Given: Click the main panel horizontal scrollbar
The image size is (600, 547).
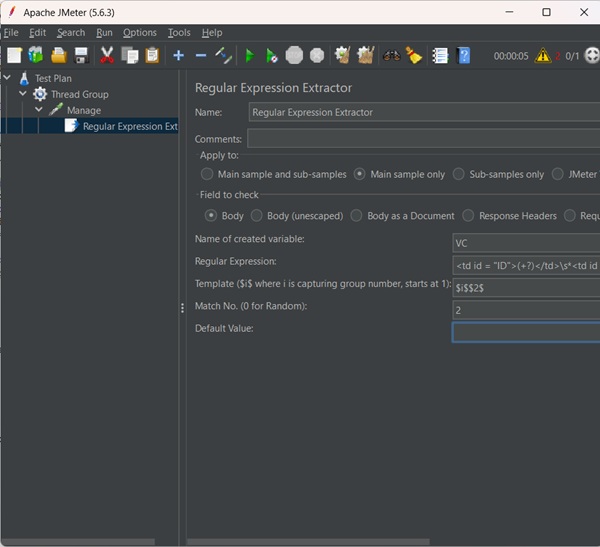Looking at the screenshot, I should pos(308,542).
